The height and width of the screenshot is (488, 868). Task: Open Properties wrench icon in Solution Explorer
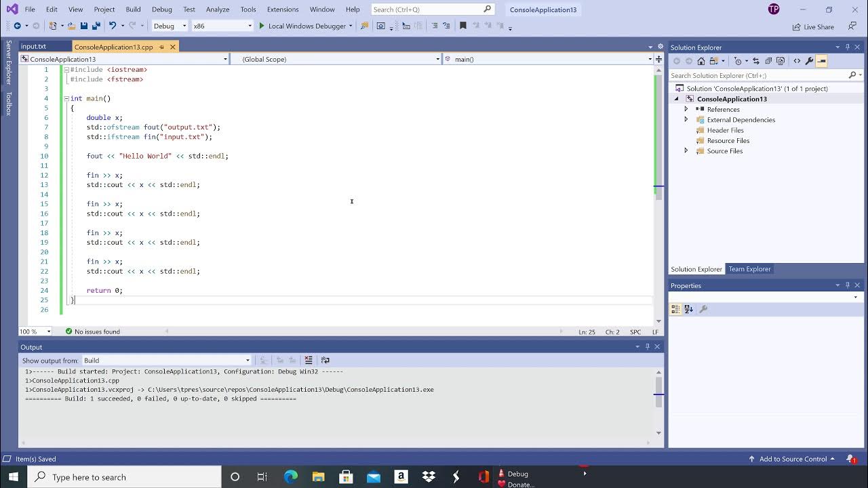pos(809,61)
